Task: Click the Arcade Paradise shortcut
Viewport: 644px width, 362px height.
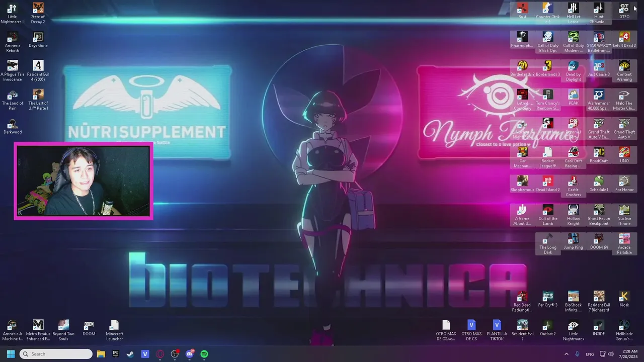Action: click(624, 244)
